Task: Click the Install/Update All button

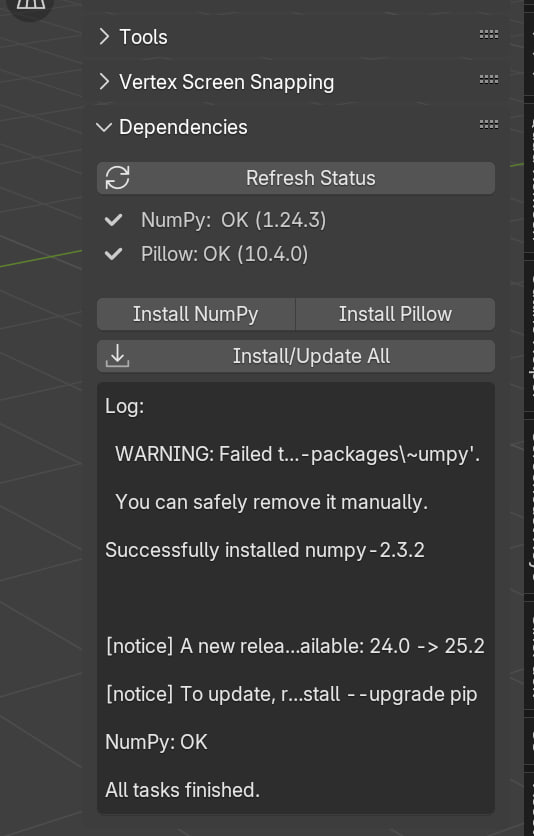Action: pos(296,356)
